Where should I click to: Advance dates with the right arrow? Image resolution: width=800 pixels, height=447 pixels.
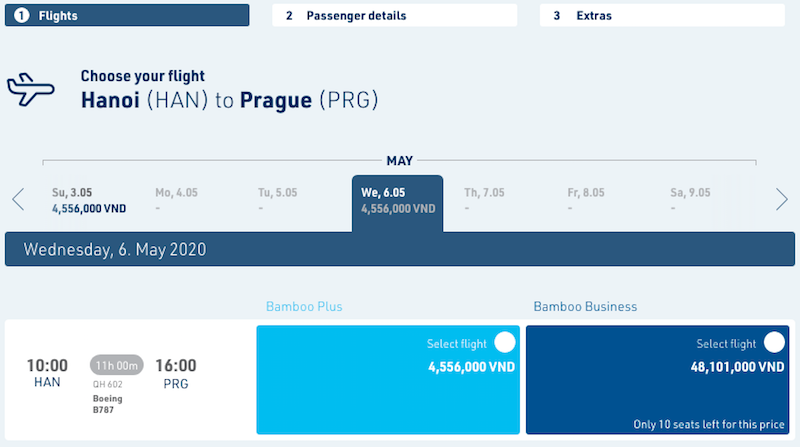[x=782, y=199]
